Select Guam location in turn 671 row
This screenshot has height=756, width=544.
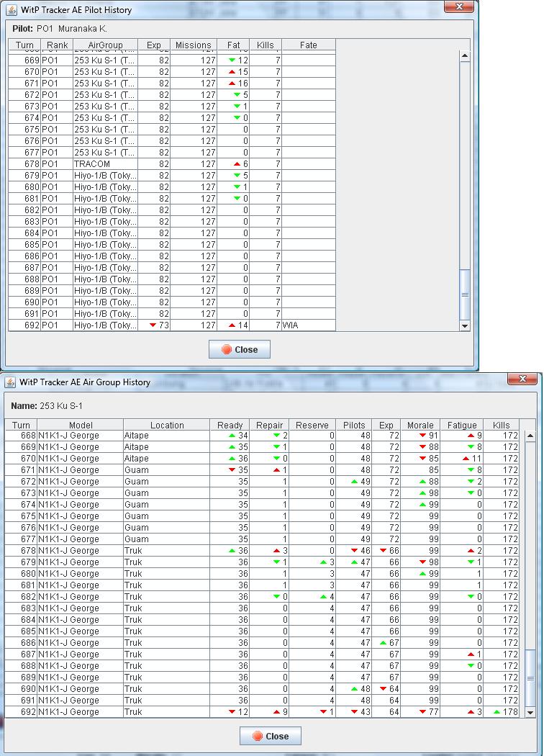[x=167, y=470]
